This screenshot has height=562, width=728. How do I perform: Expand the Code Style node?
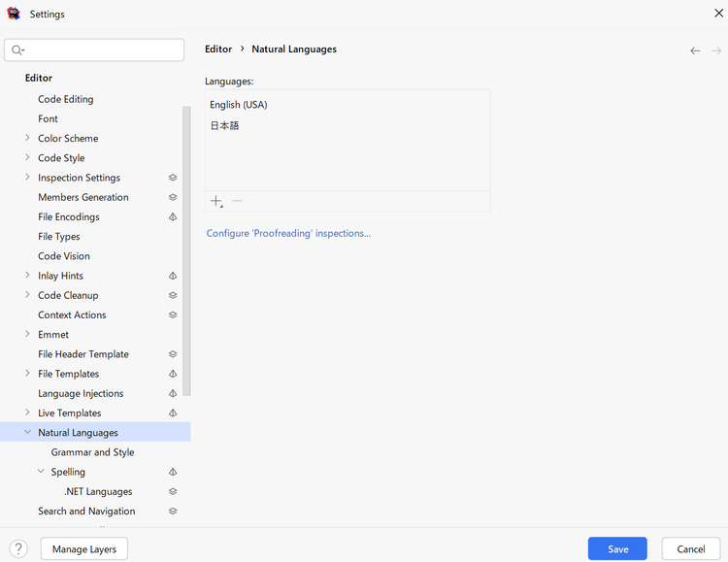pyautogui.click(x=27, y=157)
